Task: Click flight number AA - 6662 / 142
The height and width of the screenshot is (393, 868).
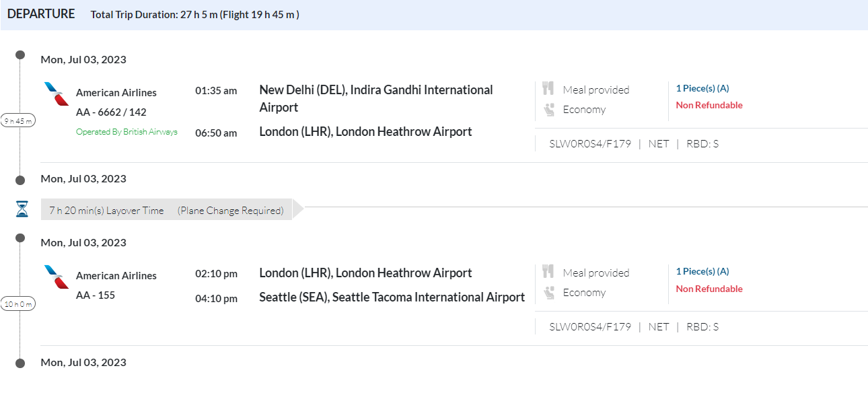Action: tap(111, 112)
